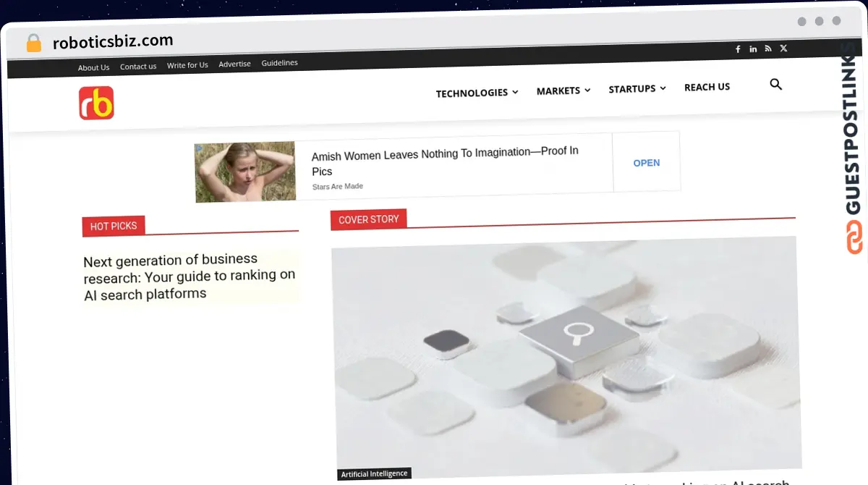The width and height of the screenshot is (868, 485).
Task: Open the Write for Us page
Action: coord(187,65)
